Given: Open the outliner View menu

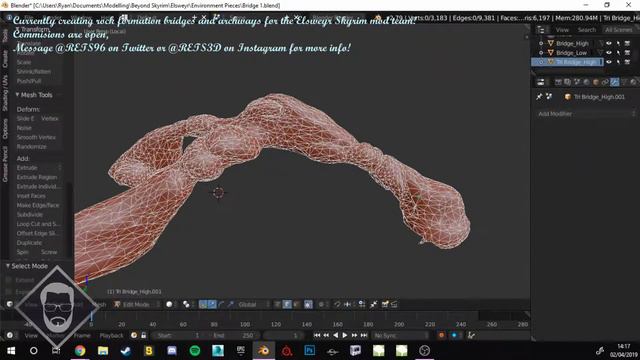Looking at the screenshot, I should 562,30.
